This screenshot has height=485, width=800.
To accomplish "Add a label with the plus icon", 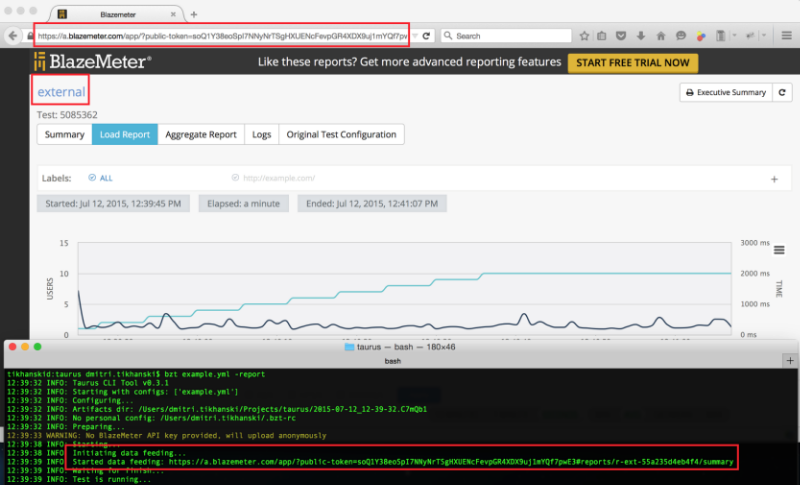I will point(774,179).
